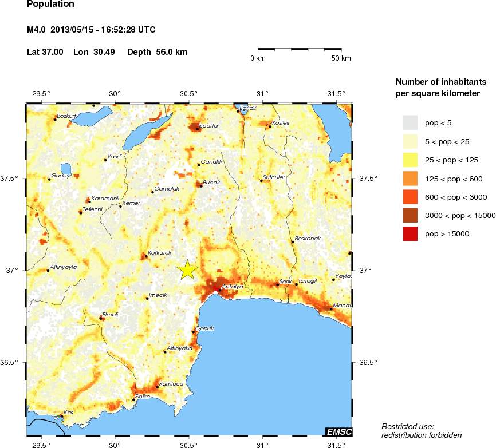Select the Kumluca city marker dot
Screen dimensions: 496x448
pyautogui.click(x=157, y=387)
